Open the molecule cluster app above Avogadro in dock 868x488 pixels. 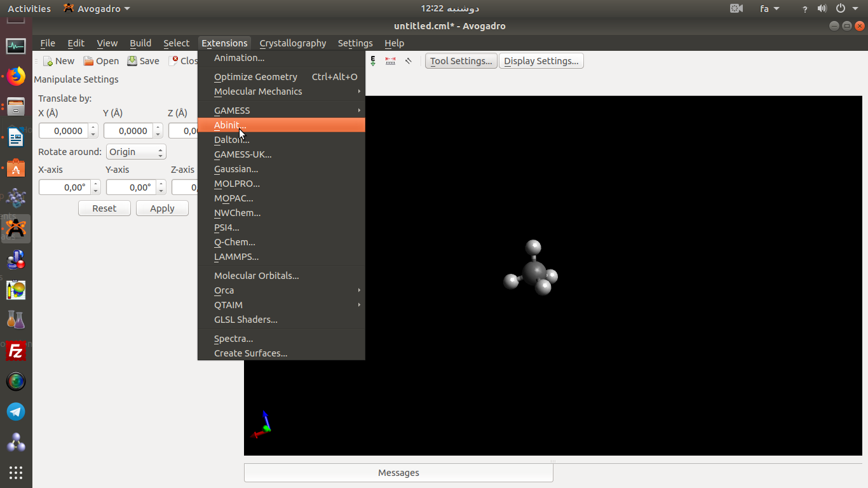click(16, 198)
